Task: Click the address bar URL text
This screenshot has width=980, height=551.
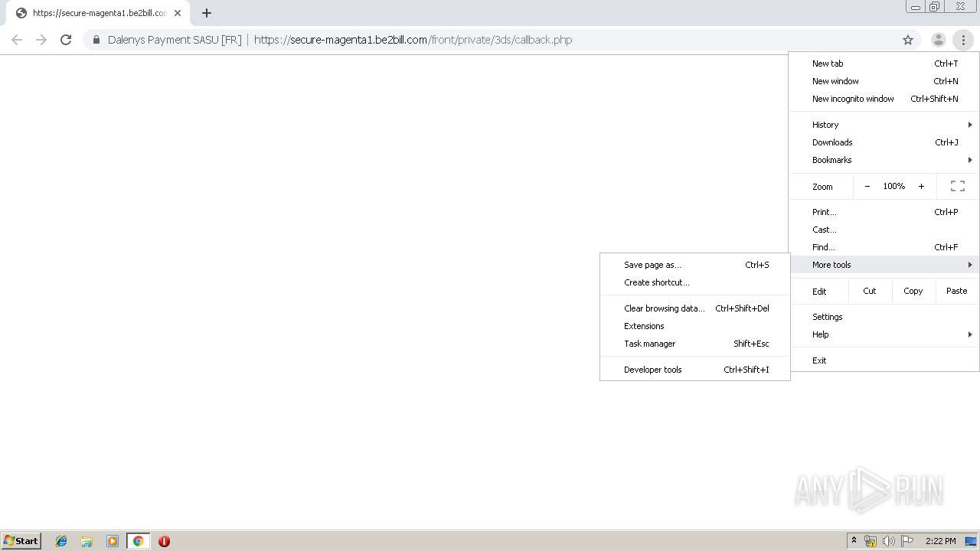Action: [413, 40]
